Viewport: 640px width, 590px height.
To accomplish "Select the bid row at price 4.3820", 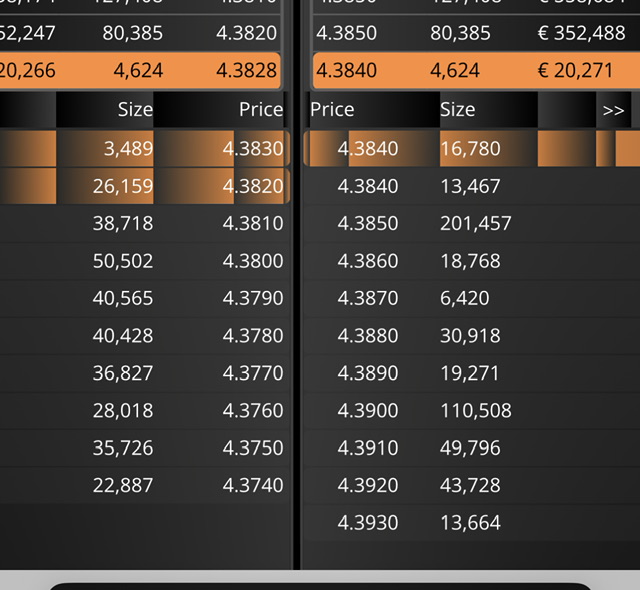I will [145, 186].
